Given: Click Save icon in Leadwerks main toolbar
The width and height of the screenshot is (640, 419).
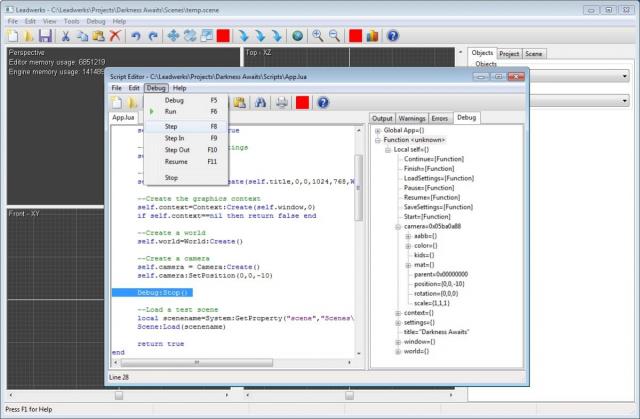Looking at the screenshot, I should tap(45, 35).
